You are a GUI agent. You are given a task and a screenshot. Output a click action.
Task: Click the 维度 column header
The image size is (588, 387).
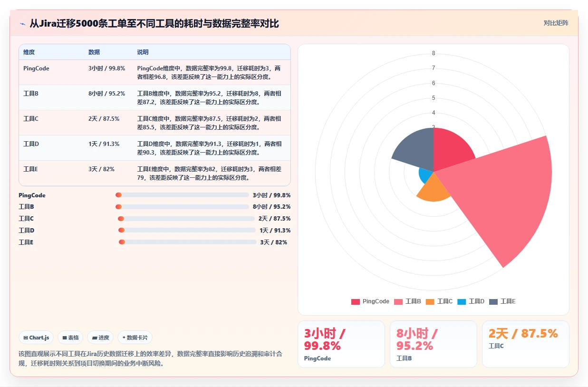point(29,52)
